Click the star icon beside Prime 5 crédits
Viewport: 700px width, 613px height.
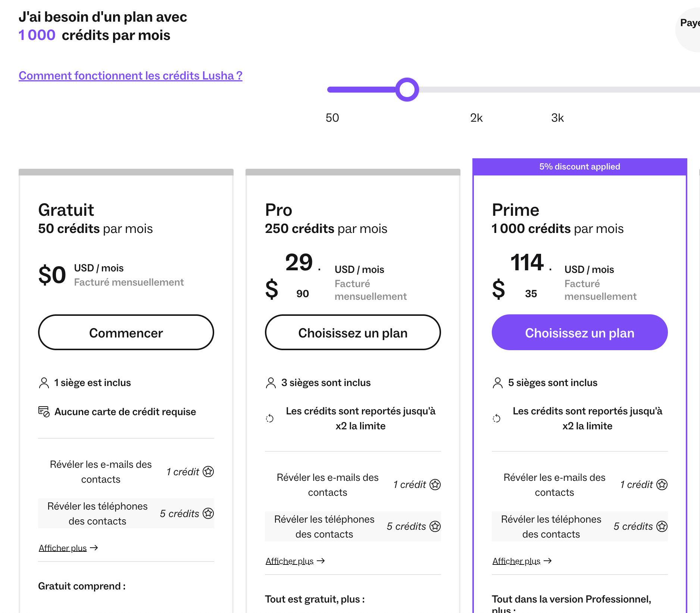(x=662, y=526)
